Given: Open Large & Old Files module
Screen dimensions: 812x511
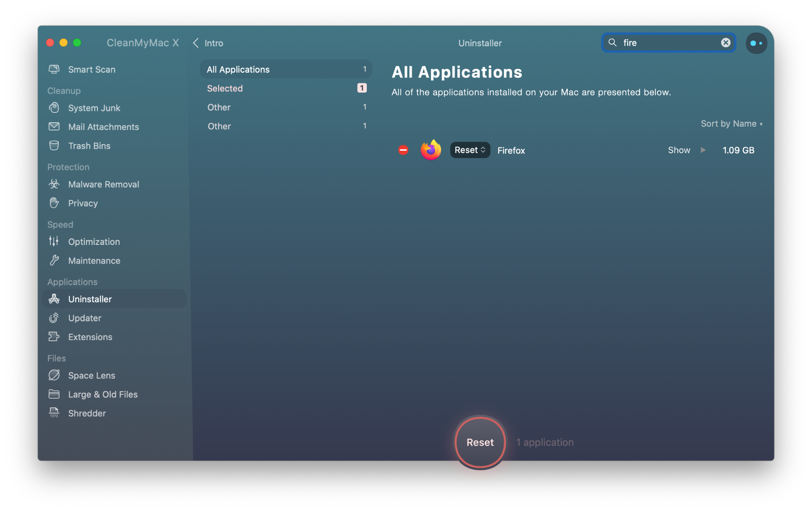Looking at the screenshot, I should click(115, 394).
